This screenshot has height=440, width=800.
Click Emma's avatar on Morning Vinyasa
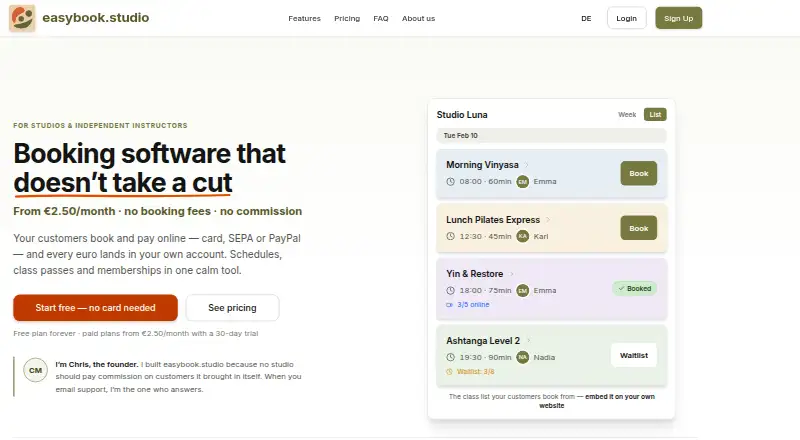pos(522,181)
